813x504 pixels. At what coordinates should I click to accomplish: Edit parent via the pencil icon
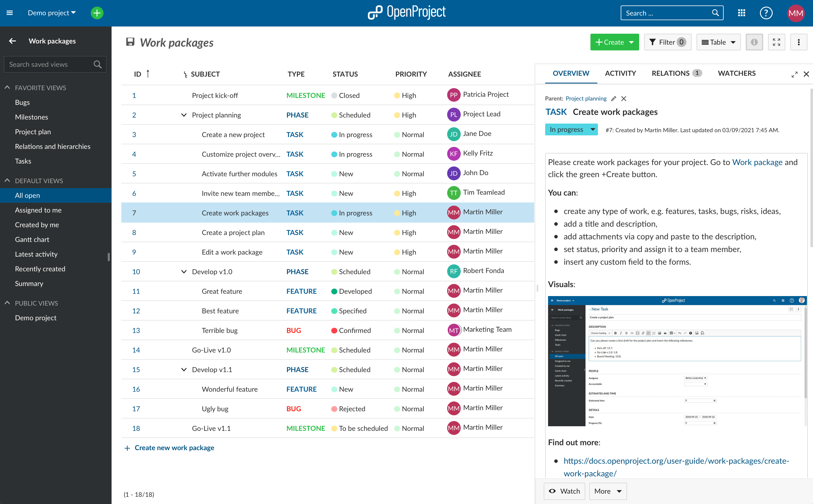(x=613, y=98)
